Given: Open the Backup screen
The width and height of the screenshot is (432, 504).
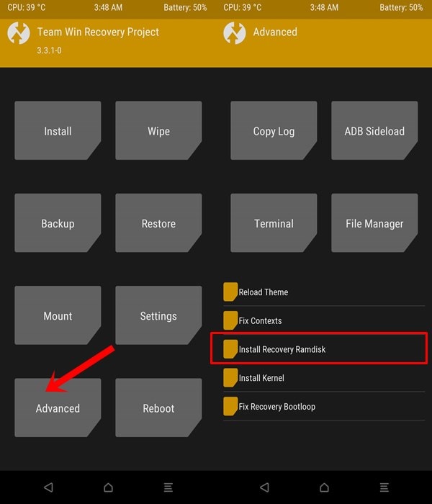Looking at the screenshot, I should (58, 222).
